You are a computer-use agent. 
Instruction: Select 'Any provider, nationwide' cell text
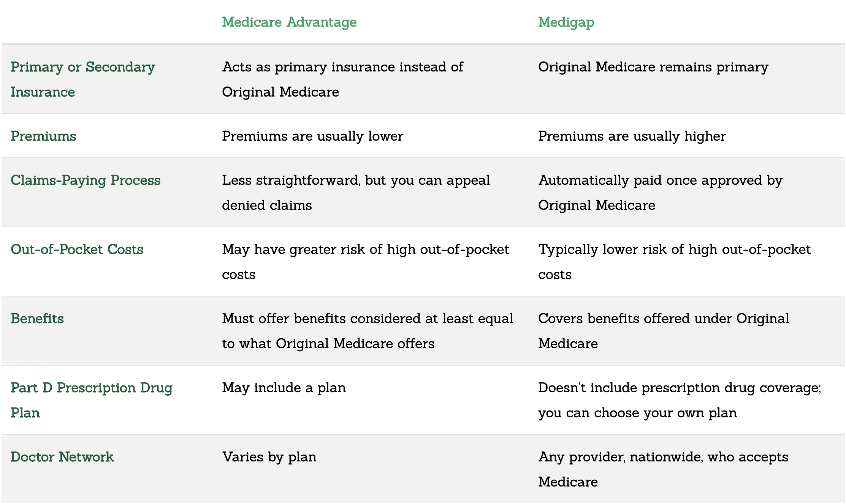[x=663, y=469]
